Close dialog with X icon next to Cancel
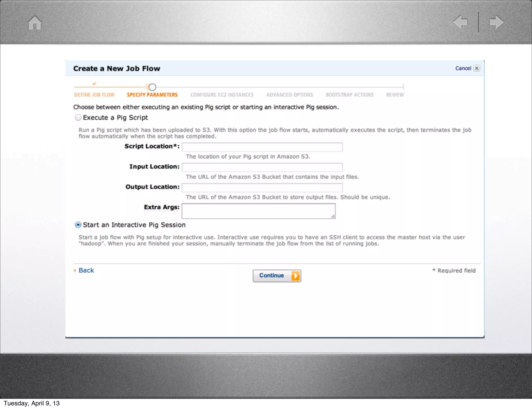The height and width of the screenshot is (409, 532). pos(477,68)
